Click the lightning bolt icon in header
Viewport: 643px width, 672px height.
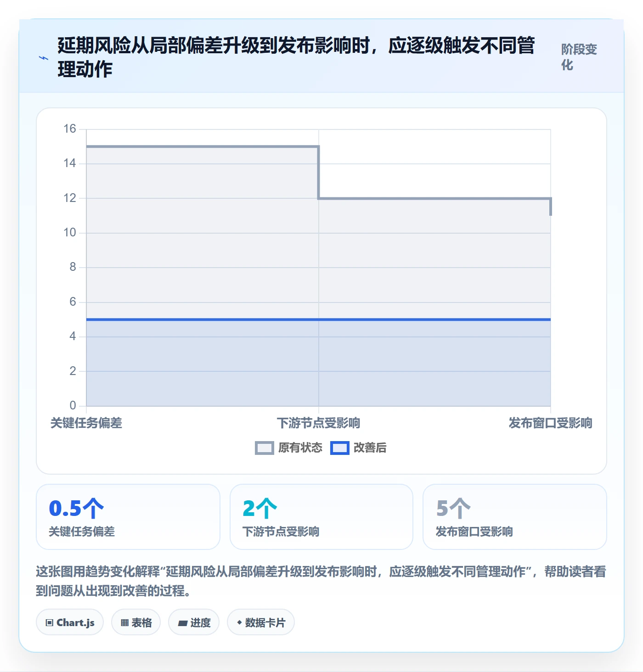[x=43, y=58]
